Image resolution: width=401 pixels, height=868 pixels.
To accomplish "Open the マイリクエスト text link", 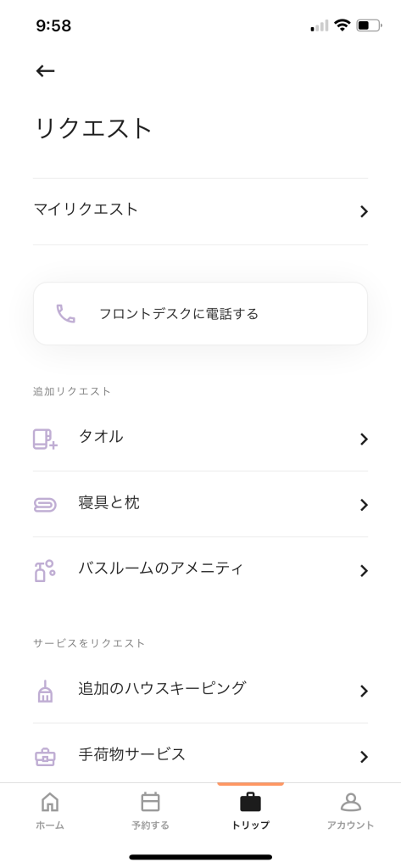I will click(x=86, y=210).
